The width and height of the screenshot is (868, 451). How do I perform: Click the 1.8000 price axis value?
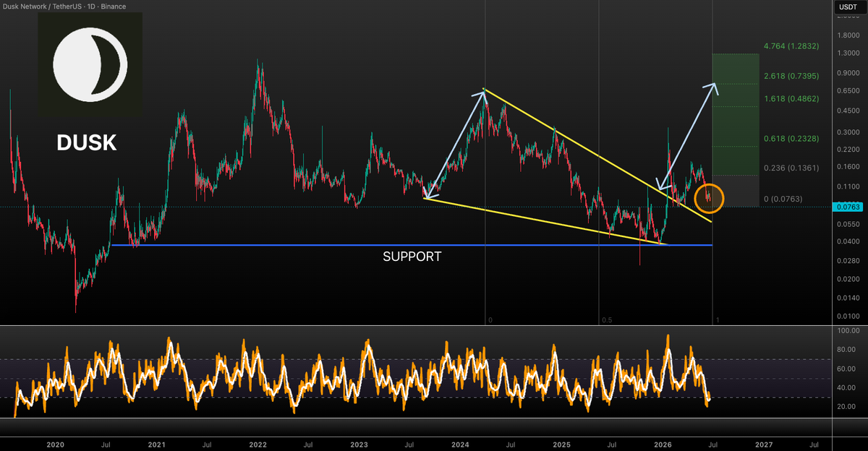[x=848, y=35]
